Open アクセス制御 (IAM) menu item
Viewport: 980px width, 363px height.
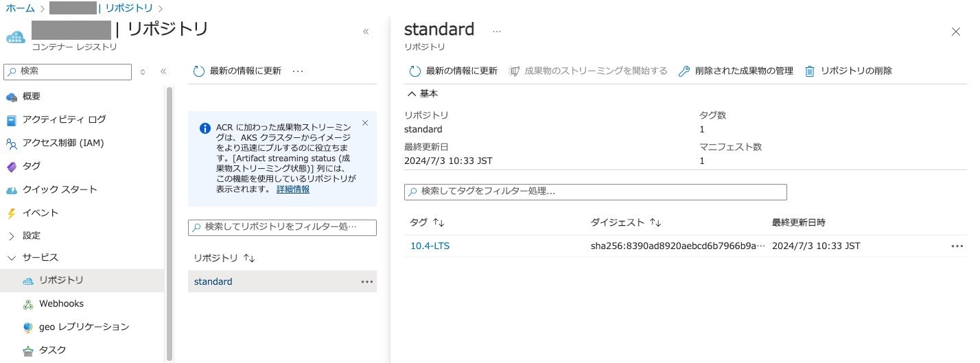(x=62, y=143)
